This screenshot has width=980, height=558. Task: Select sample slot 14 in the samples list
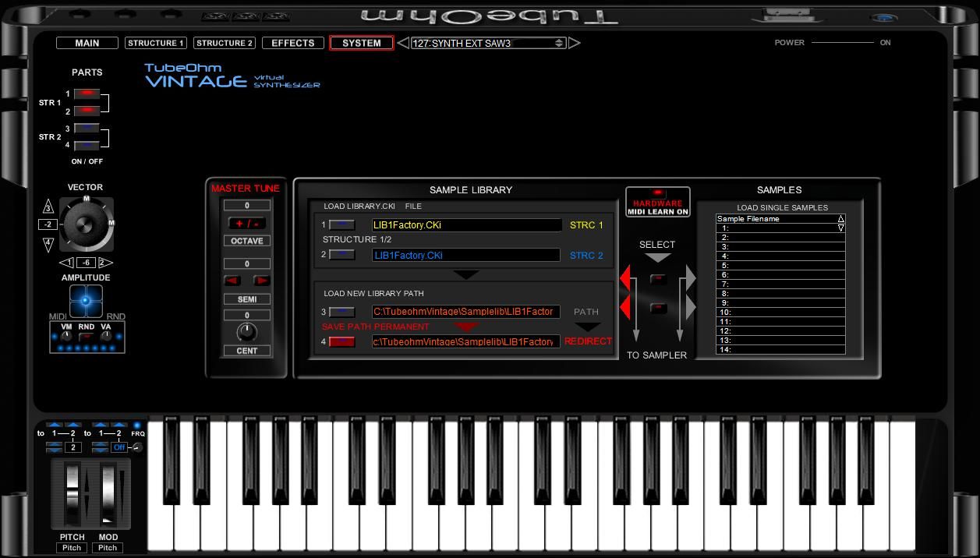pyautogui.click(x=780, y=350)
